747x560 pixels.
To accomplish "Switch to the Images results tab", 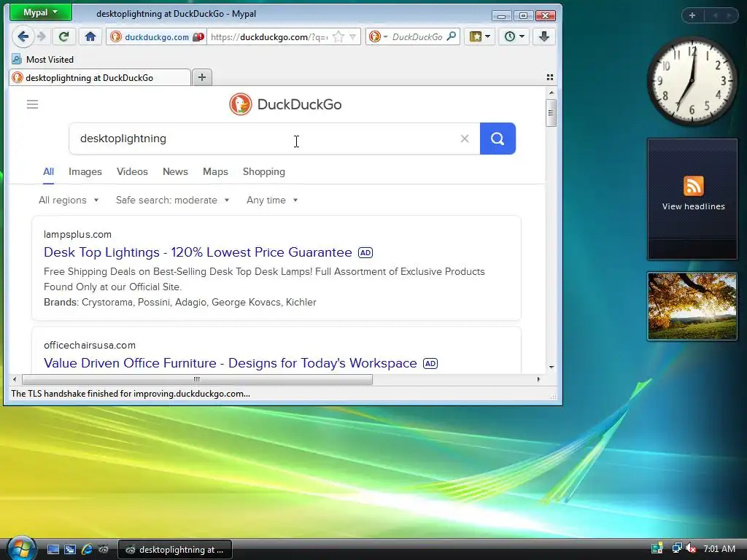I will click(85, 172).
